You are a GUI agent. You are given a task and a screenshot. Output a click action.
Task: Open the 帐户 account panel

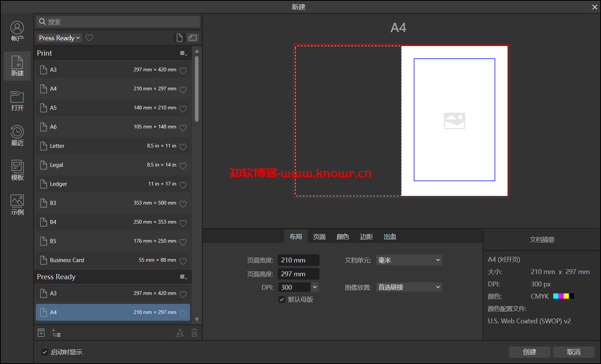[x=17, y=31]
